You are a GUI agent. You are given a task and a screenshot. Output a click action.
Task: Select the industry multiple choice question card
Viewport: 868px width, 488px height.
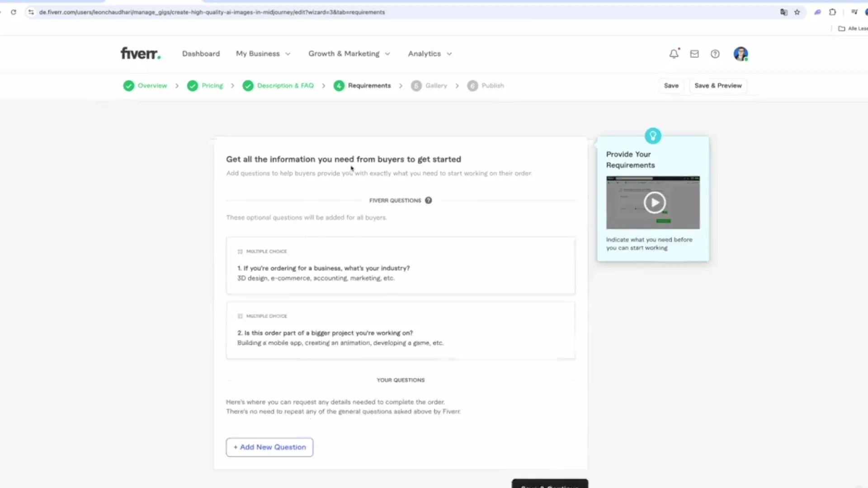(401, 266)
